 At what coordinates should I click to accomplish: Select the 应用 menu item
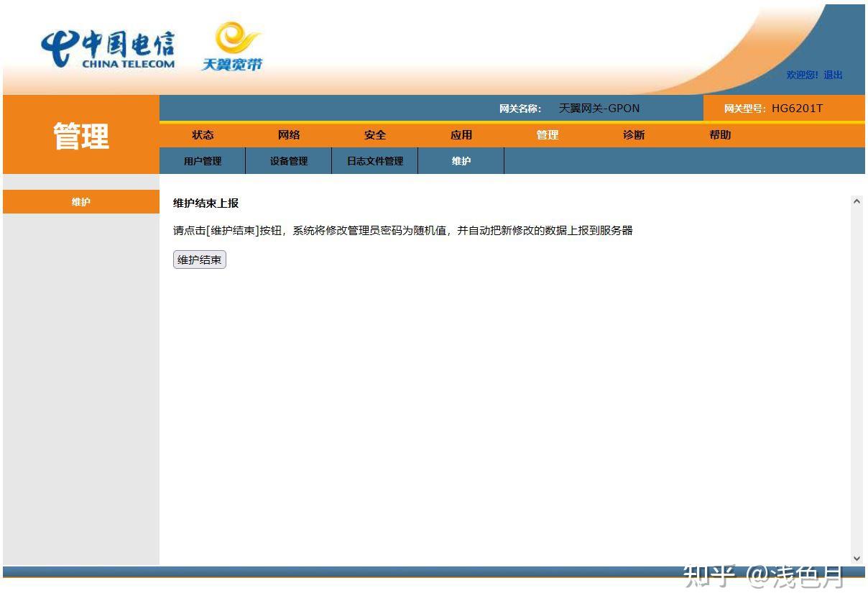[x=461, y=135]
